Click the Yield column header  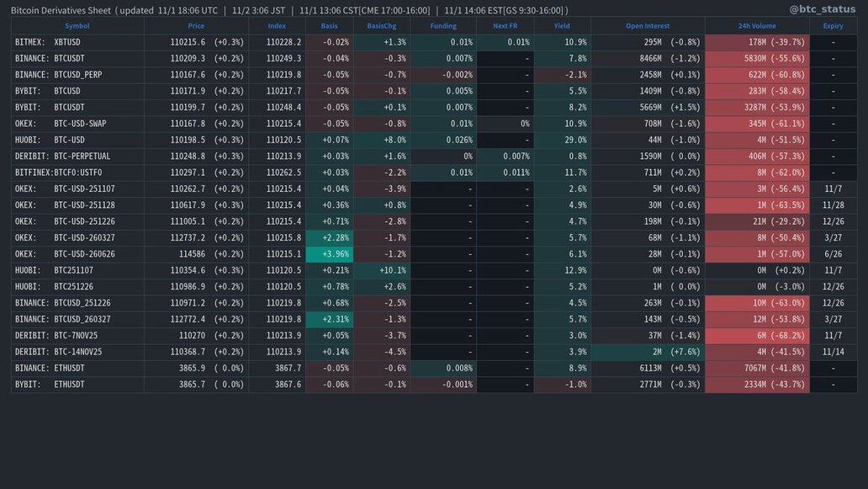[x=562, y=26]
